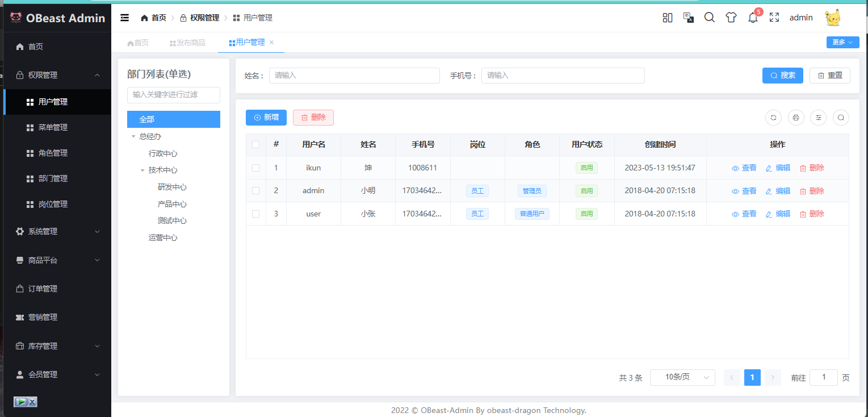Open notifications from the bell icon
The image size is (868, 417).
point(752,19)
